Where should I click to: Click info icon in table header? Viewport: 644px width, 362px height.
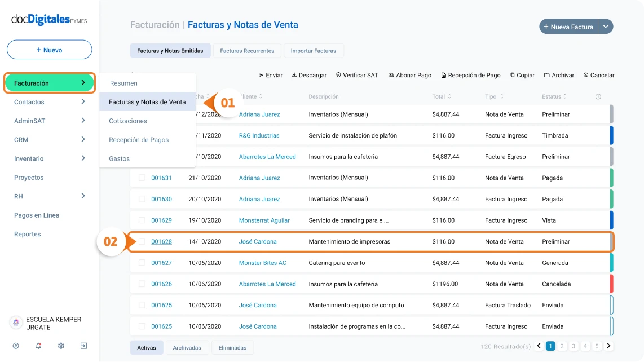click(x=598, y=97)
